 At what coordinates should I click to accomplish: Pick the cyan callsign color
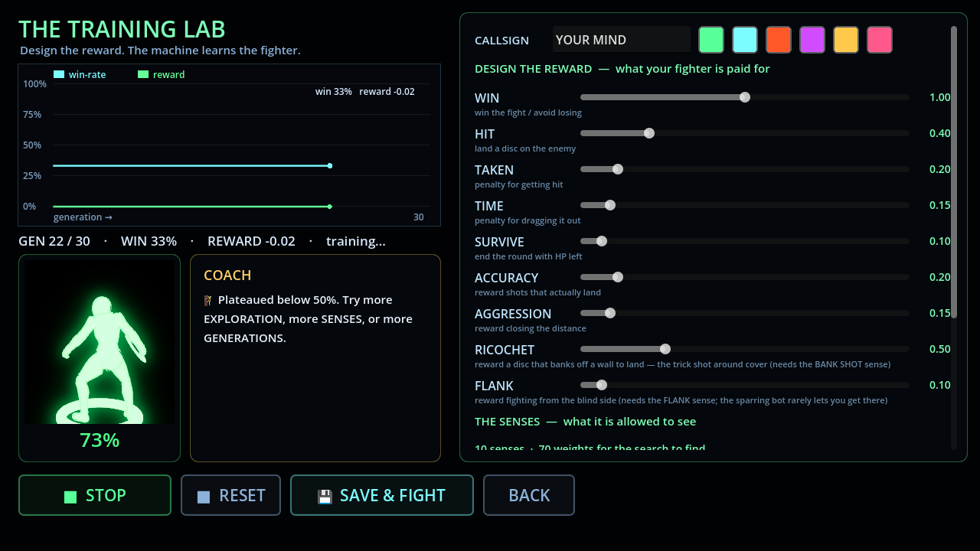coord(745,40)
